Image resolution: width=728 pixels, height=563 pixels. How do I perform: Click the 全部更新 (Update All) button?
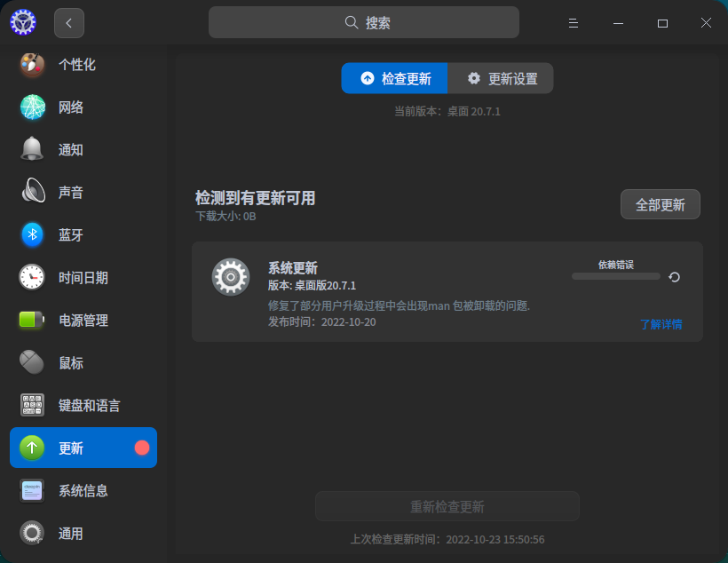[x=660, y=204]
